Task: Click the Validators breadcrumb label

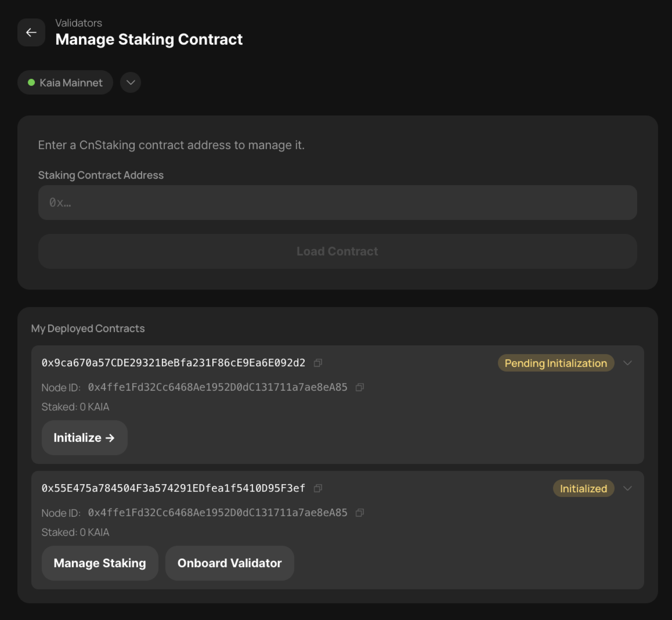Action: 78,23
